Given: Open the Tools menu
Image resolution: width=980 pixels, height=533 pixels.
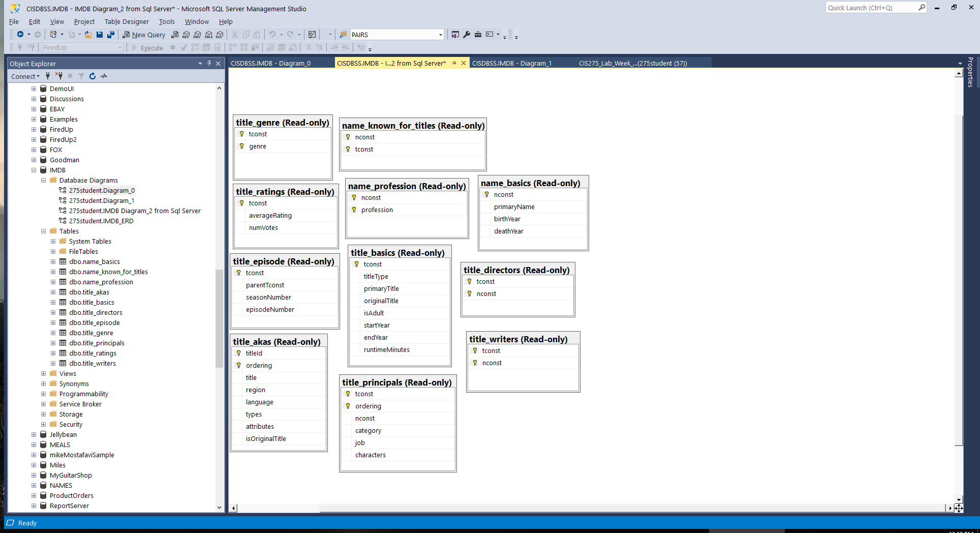Looking at the screenshot, I should pyautogui.click(x=167, y=21).
